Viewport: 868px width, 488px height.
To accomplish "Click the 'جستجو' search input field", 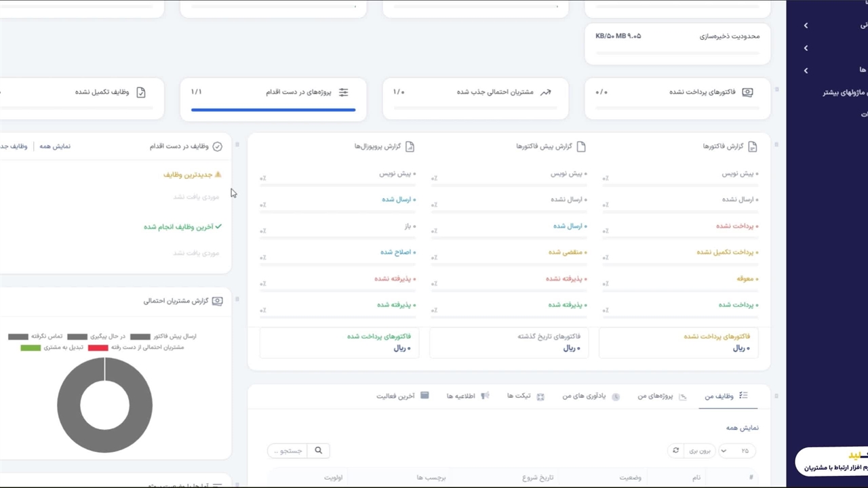I will click(x=288, y=451).
